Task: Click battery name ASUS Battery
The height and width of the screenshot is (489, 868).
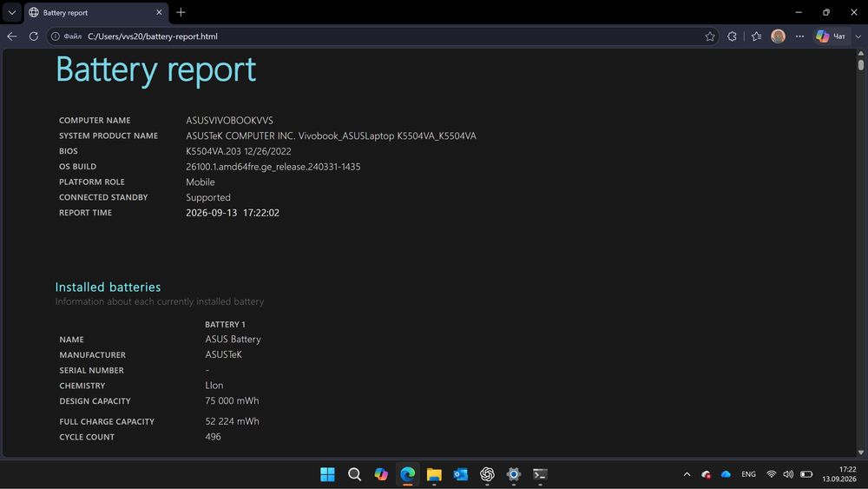Action: tap(233, 339)
